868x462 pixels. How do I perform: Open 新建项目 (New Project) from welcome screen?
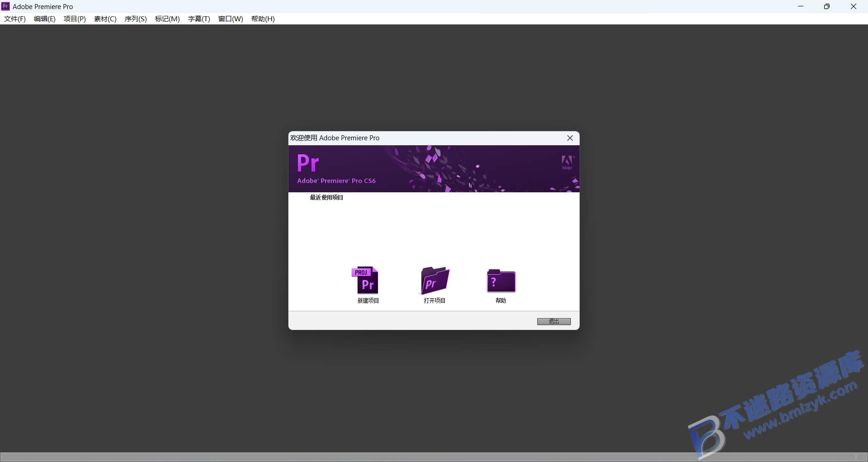[x=367, y=284]
